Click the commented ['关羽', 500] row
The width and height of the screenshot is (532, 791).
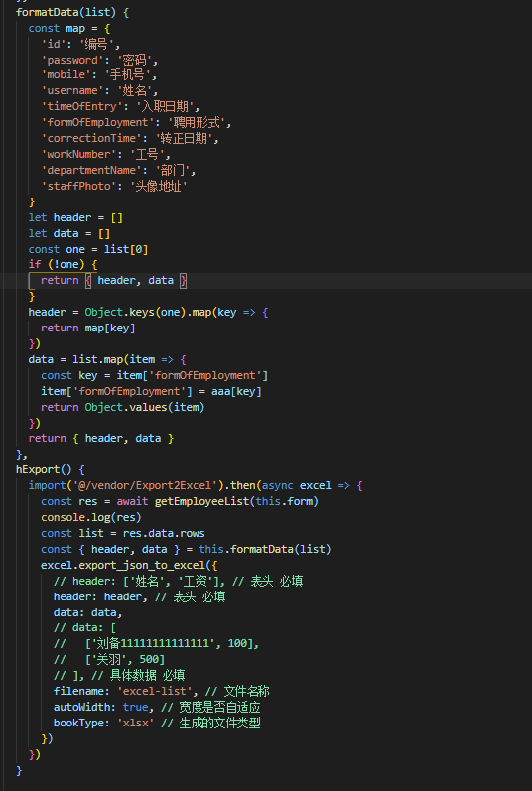109,660
